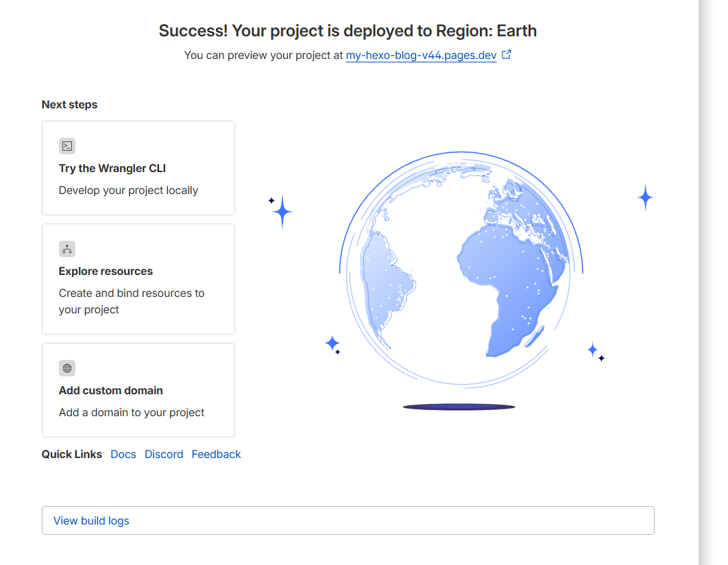Click View build logs
This screenshot has width=728, height=565.
tap(348, 520)
